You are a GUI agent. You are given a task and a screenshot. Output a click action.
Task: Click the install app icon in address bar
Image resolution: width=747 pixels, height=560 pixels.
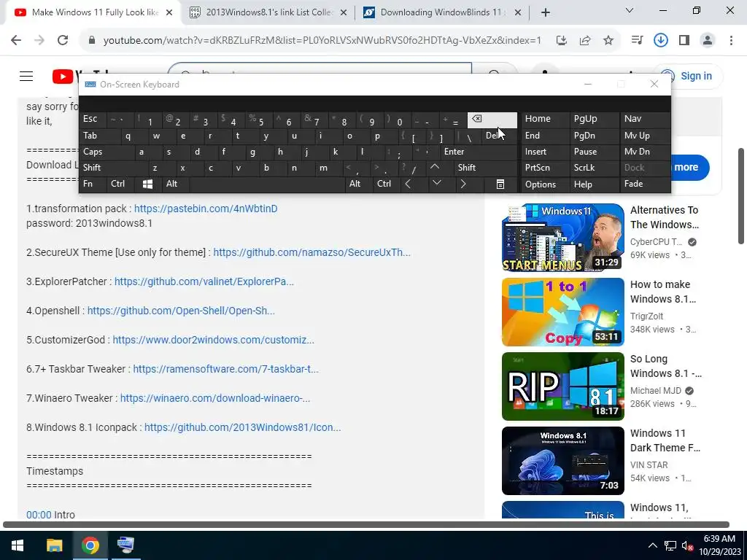[562, 41]
